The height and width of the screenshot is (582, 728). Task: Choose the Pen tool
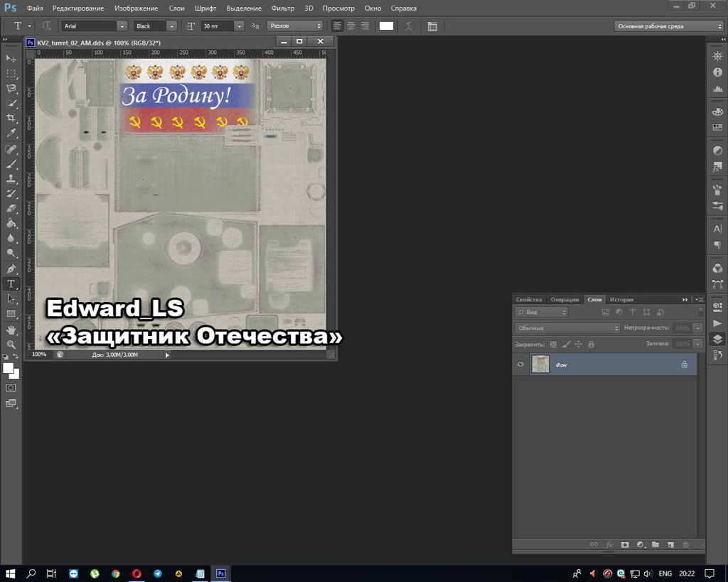11,269
